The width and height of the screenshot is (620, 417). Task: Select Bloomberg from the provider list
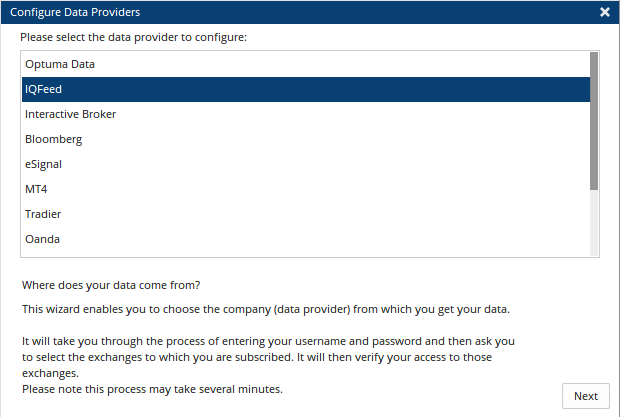[306, 139]
